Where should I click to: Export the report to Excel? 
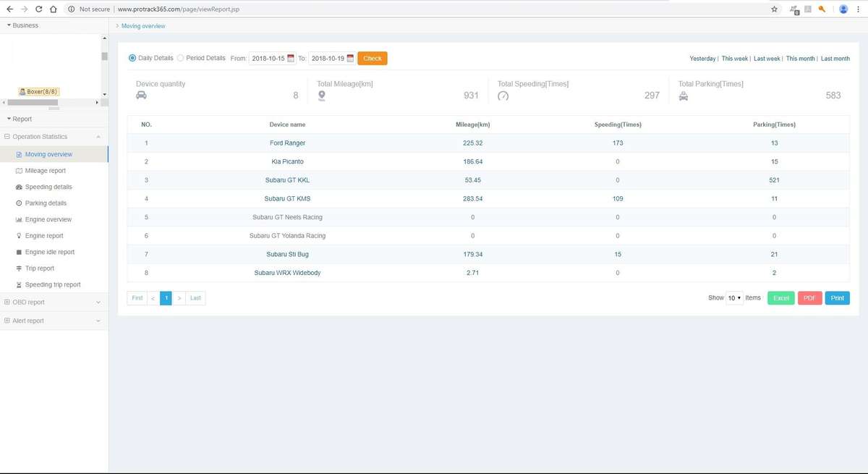(x=780, y=298)
